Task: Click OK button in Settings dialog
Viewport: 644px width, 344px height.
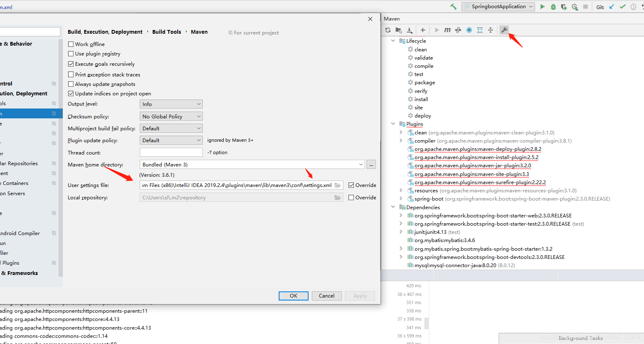Action: click(293, 296)
